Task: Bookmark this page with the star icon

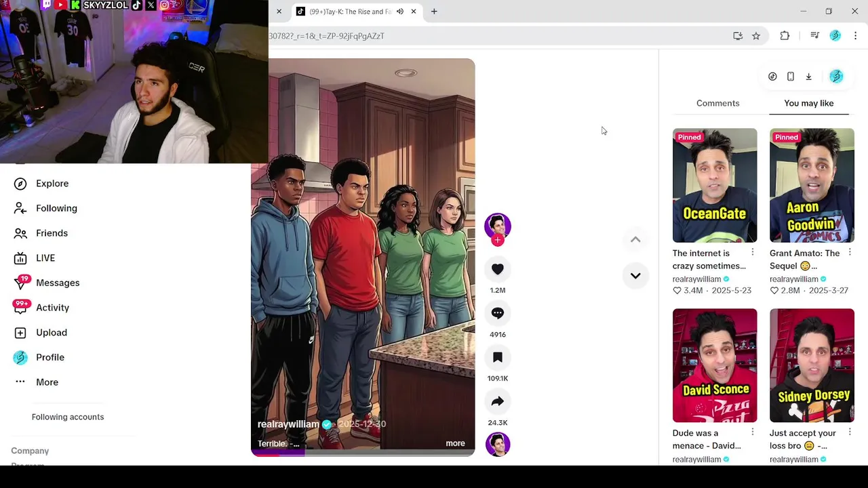Action: pyautogui.click(x=756, y=36)
